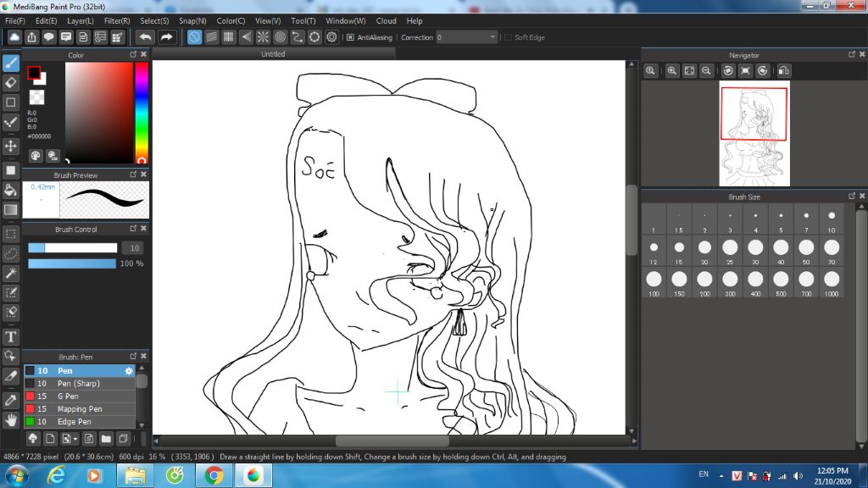
Task: Toggle the Soft Edge checkbox
Action: (x=509, y=37)
